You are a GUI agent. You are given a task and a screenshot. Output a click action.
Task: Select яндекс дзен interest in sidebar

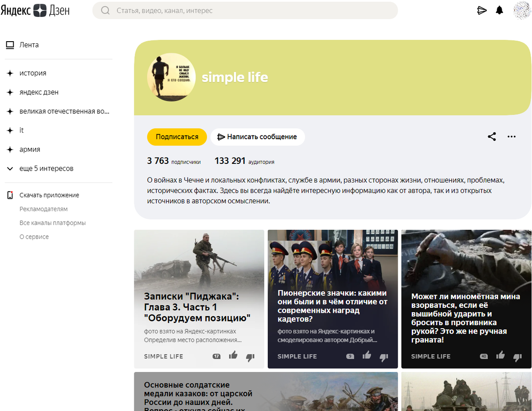39,92
